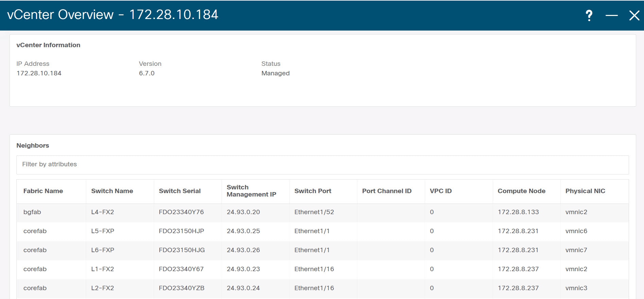The width and height of the screenshot is (644, 299).
Task: Sort by Switch Name column header
Action: (112, 191)
